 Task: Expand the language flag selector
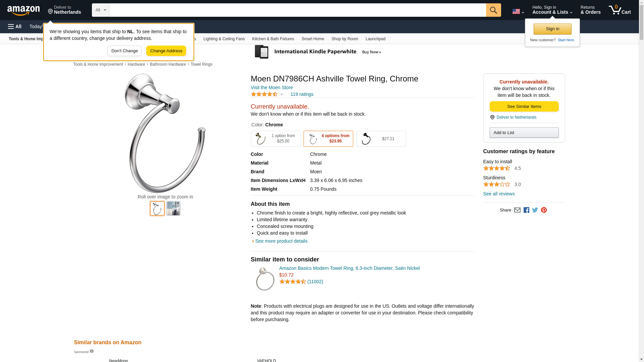[518, 11]
